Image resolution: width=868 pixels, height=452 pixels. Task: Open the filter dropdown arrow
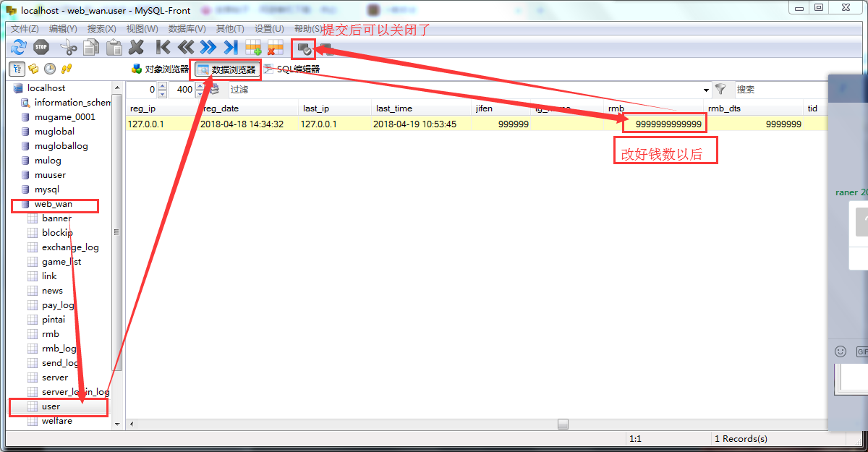point(707,90)
